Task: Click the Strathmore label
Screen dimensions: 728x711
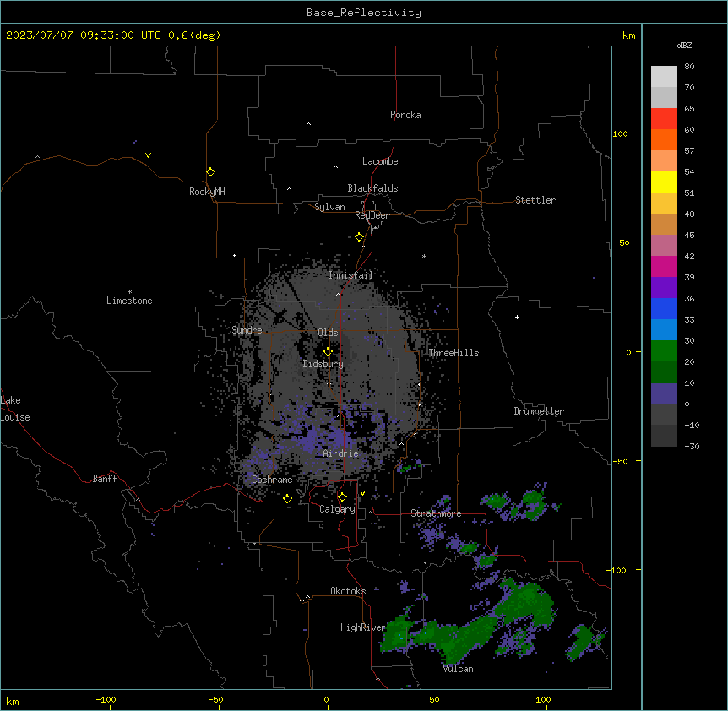Action: (436, 513)
